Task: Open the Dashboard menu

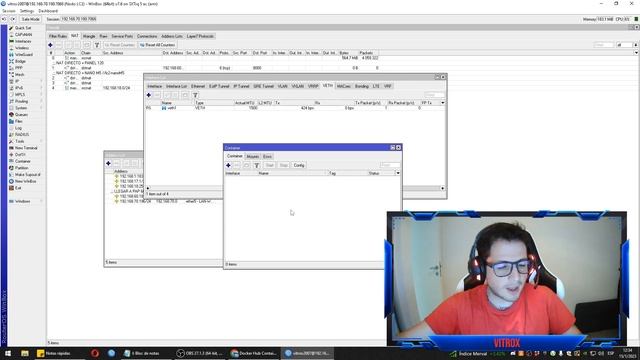Action: coord(48,11)
